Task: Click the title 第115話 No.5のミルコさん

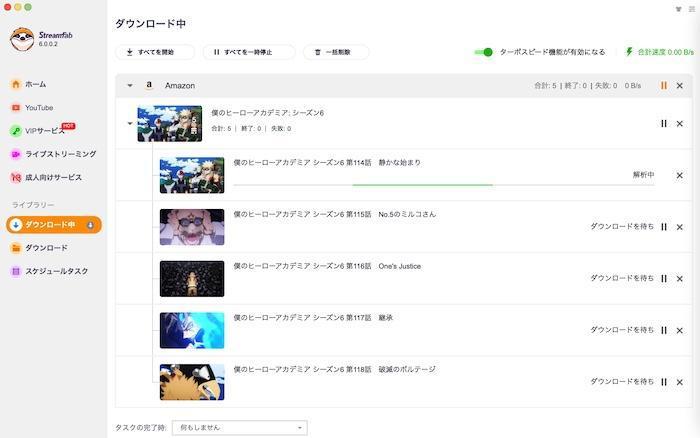Action: 334,214
